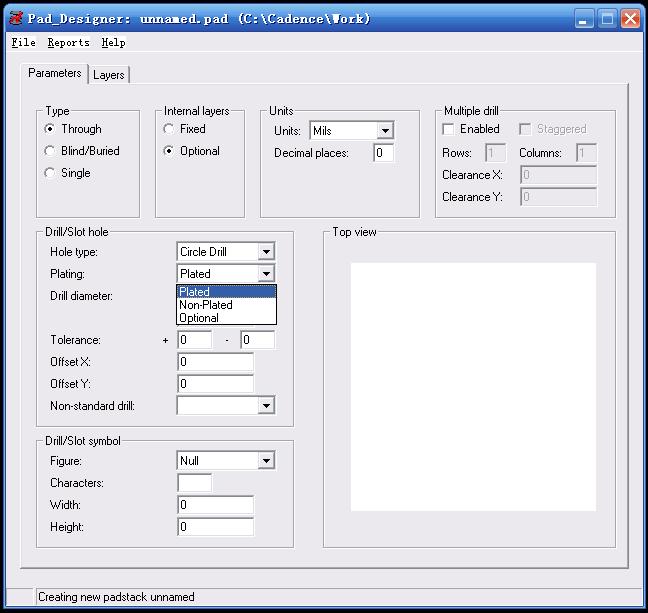
Task: Click the Characters input field
Action: click(195, 483)
